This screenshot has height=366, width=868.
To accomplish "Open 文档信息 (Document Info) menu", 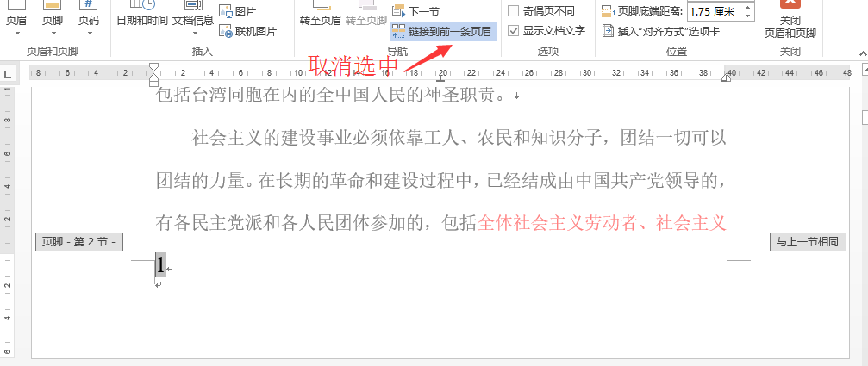I will point(193,19).
